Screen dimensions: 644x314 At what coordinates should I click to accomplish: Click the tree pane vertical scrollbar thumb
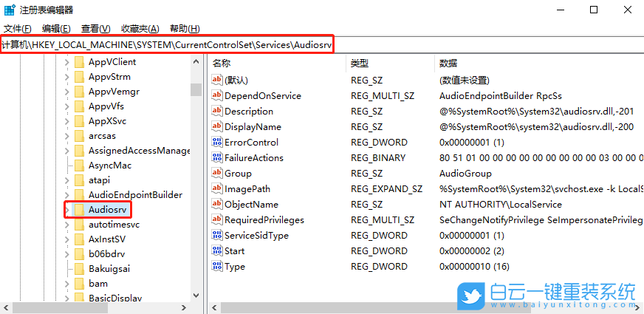[196, 89]
